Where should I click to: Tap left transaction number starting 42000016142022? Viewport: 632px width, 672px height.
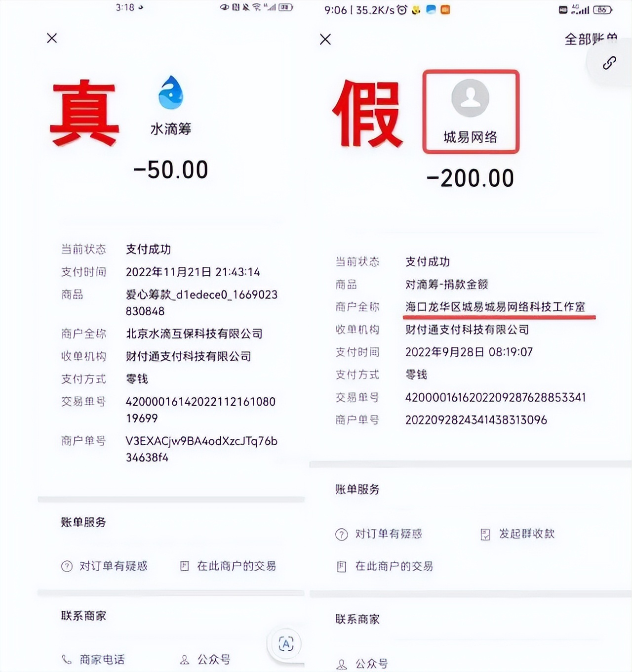coord(200,410)
